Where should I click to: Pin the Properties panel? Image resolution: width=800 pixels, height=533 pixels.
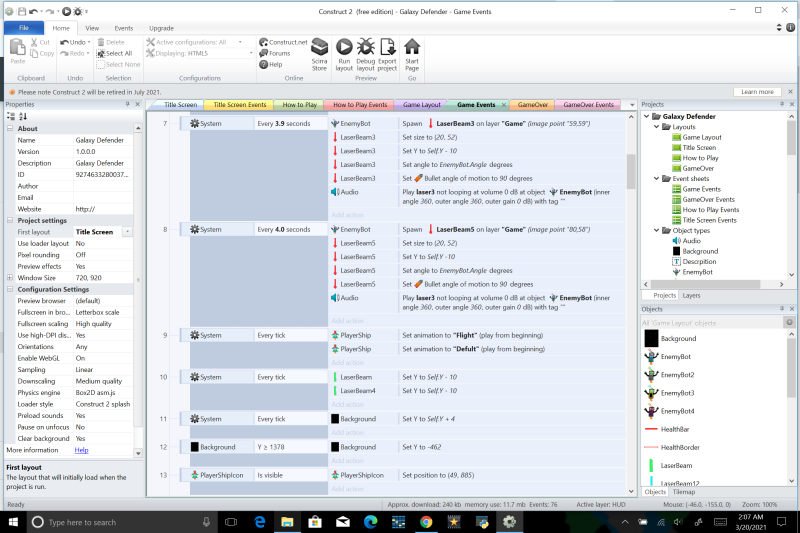tap(128, 104)
